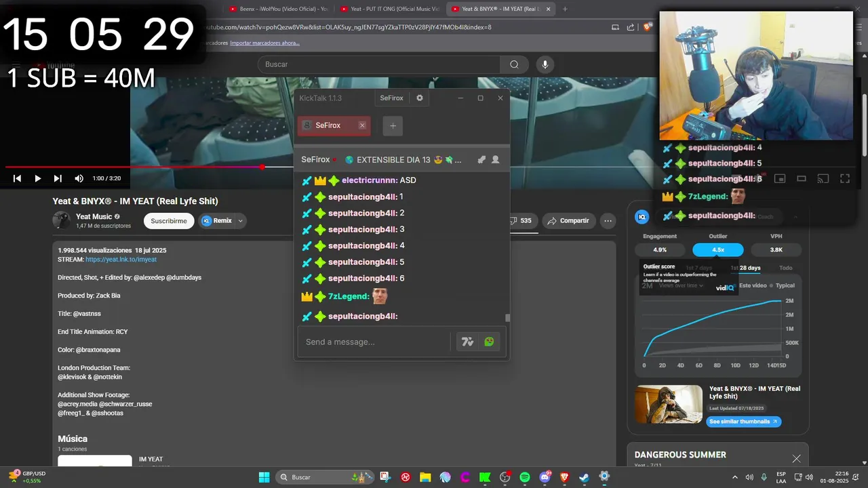Click username 7zLegend in KickTalk chat

click(x=348, y=296)
